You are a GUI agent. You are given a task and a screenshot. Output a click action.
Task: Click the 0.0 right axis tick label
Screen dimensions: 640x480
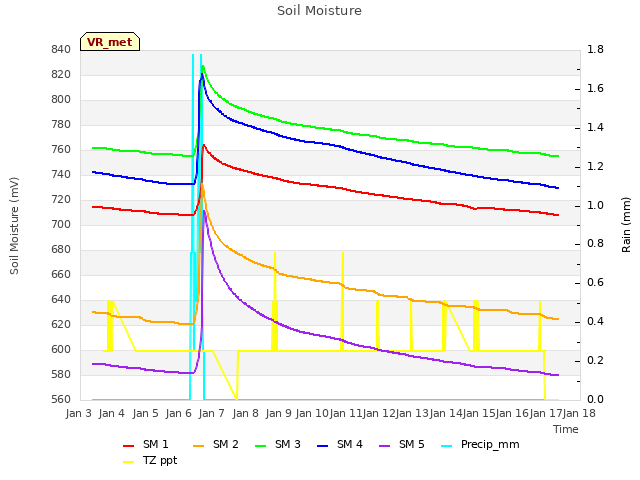click(x=595, y=399)
